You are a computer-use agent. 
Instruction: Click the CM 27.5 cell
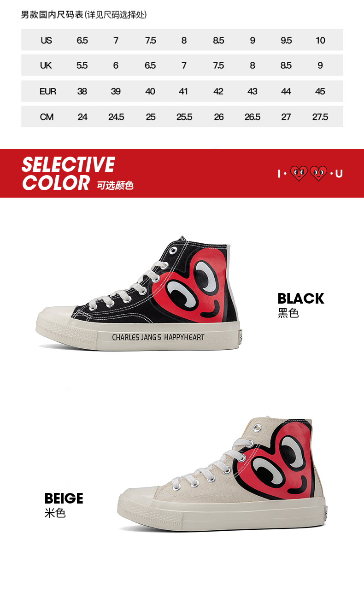click(x=320, y=117)
